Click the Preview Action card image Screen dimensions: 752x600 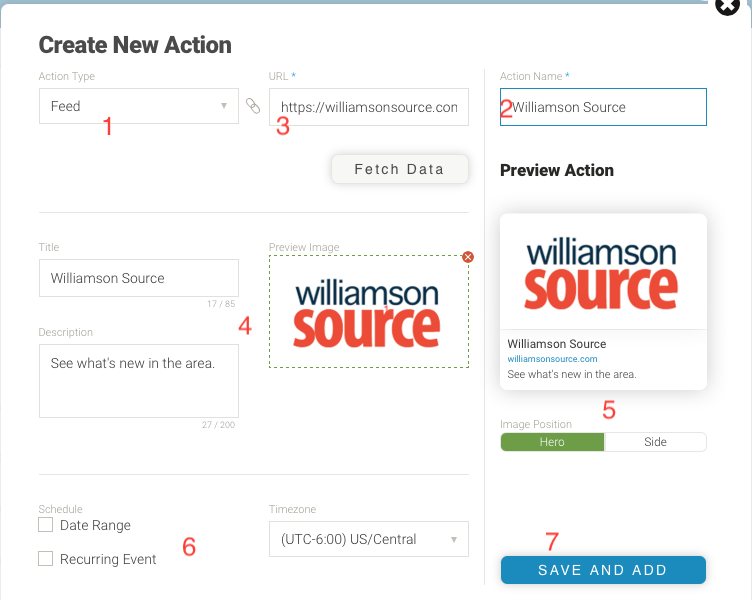[x=603, y=272]
